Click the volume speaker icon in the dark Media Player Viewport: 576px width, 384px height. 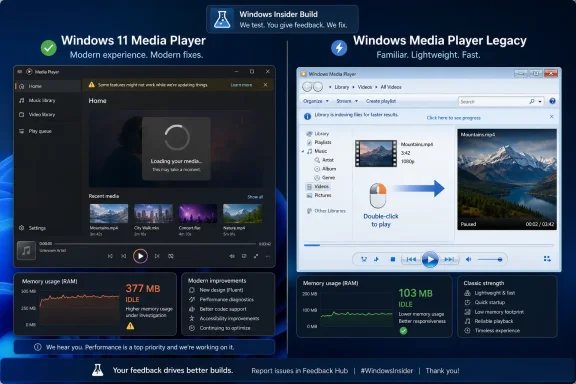(232, 256)
